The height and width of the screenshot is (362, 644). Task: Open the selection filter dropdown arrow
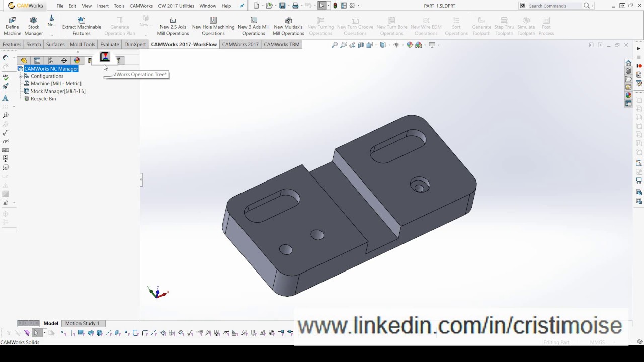45,333
